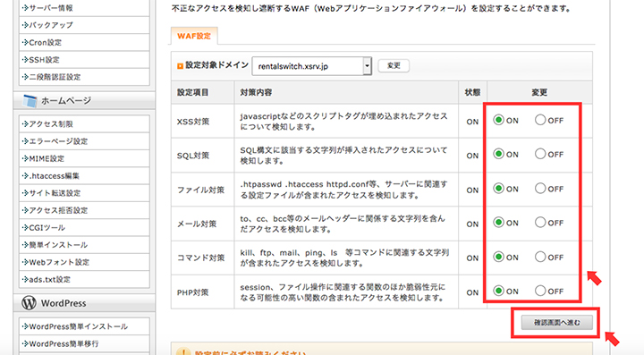The image size is (644, 355).
Task: Click the ホームページ section monitor icon
Action: 30,100
